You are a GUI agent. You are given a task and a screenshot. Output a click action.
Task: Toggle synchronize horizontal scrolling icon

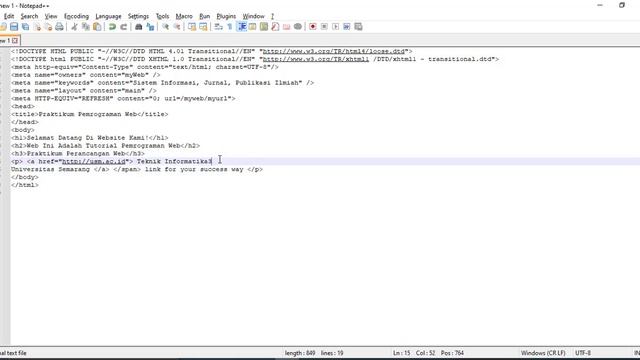(x=203, y=27)
